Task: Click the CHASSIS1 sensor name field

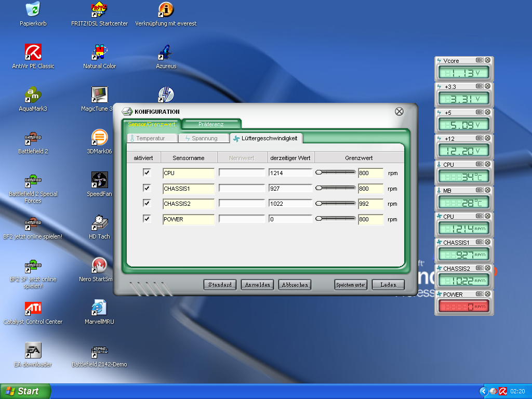Action: point(189,189)
